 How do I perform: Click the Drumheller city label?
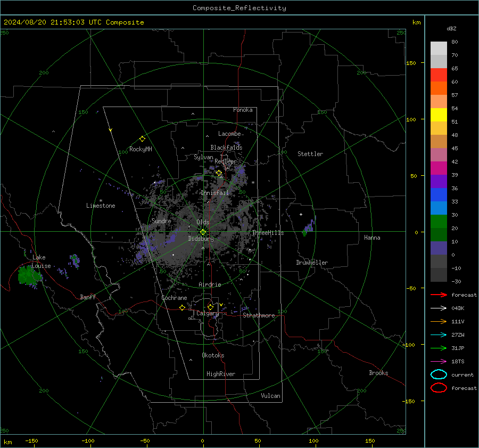pos(312,263)
